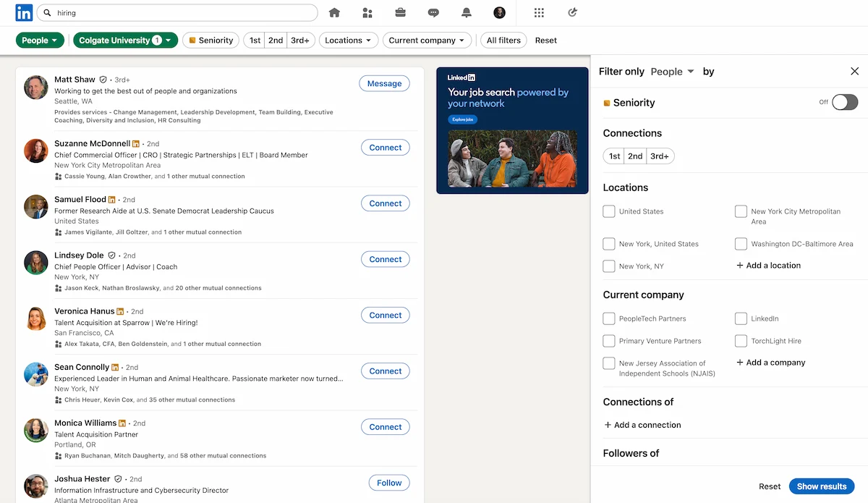Enable the Seniority filter switch
The height and width of the screenshot is (503, 868).
coord(843,102)
